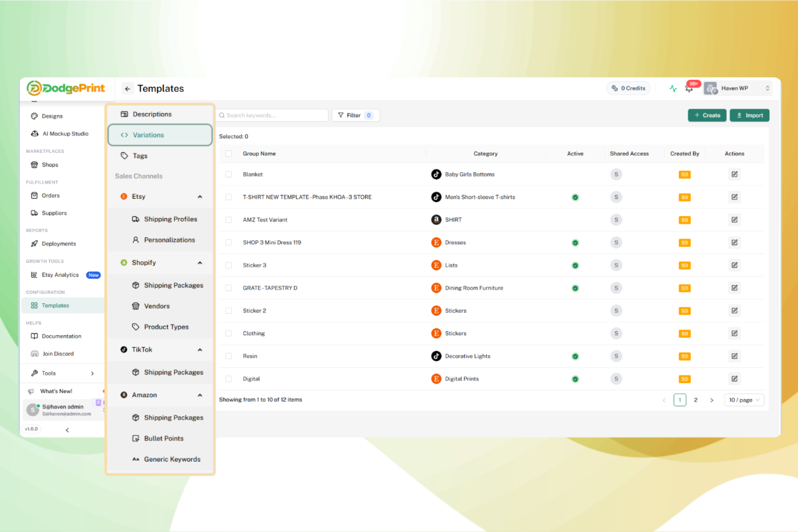Check the box for GRATE - TAPESTRY D
The height and width of the screenshot is (532, 798).
(229, 288)
